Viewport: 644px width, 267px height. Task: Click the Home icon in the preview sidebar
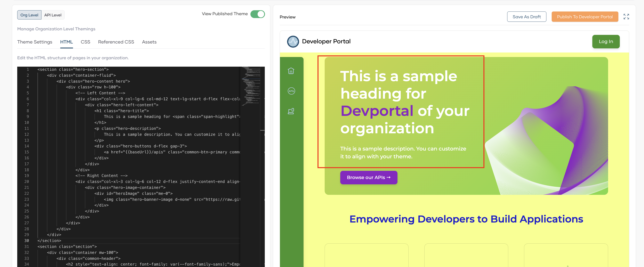291,71
